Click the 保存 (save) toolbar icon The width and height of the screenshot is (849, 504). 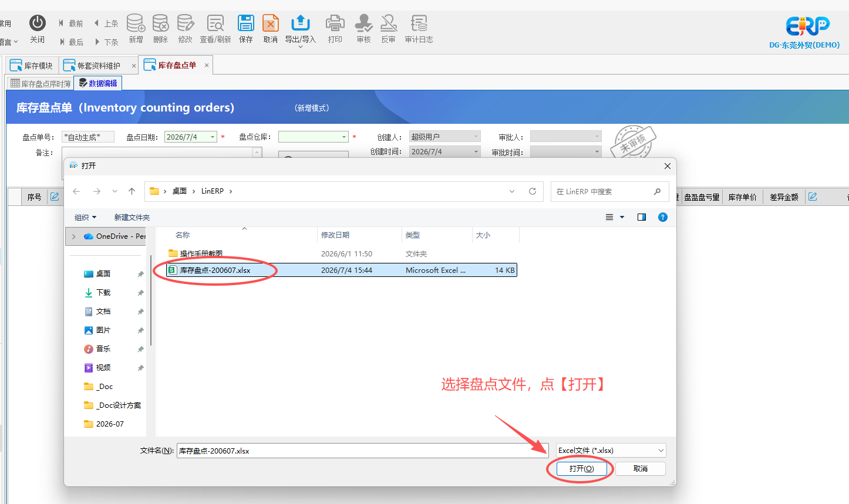coord(246,29)
